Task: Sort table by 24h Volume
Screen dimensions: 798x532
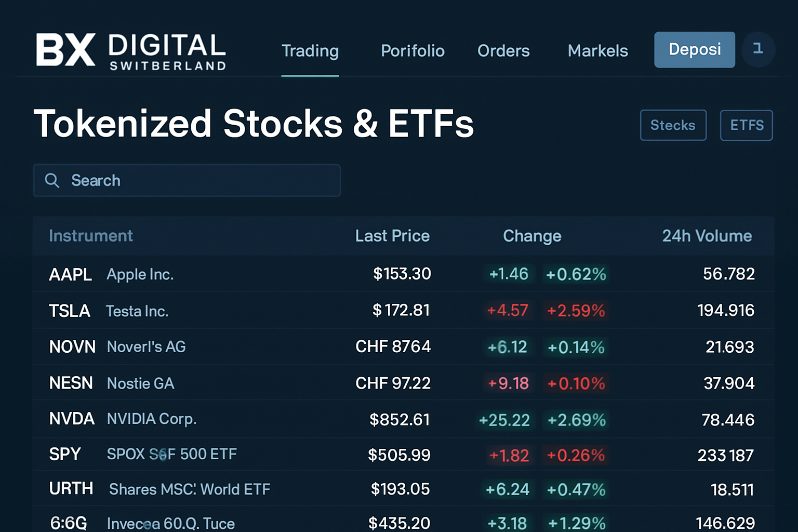Action: [707, 236]
